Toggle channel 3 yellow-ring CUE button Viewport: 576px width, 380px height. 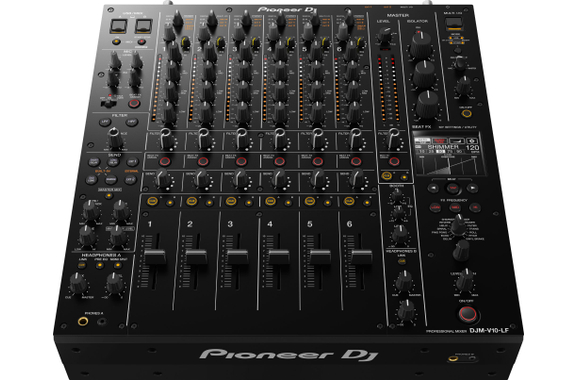(231, 201)
